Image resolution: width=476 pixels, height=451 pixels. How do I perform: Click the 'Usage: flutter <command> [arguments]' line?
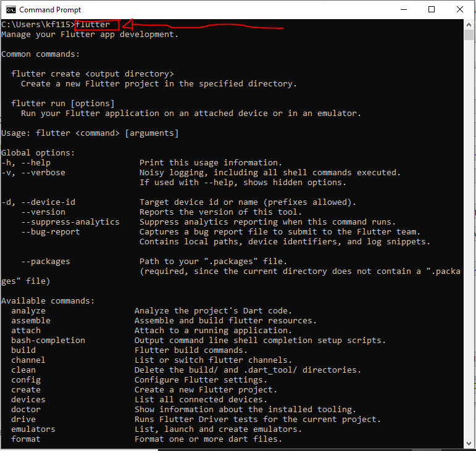coord(90,133)
